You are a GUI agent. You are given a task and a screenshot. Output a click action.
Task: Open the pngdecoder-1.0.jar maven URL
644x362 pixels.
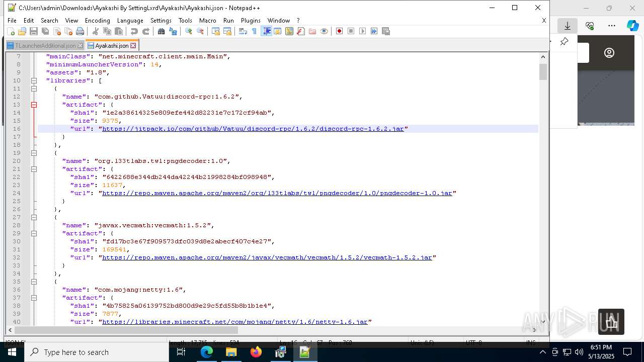tap(277, 193)
